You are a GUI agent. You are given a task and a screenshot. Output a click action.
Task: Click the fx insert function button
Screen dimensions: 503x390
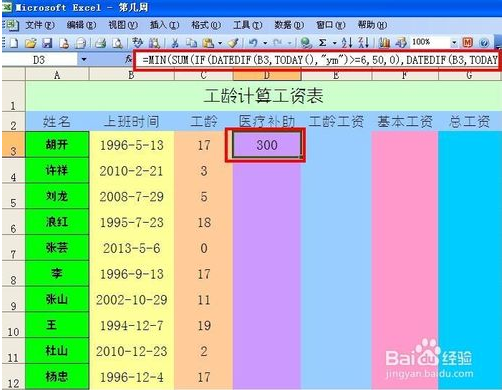[129, 60]
